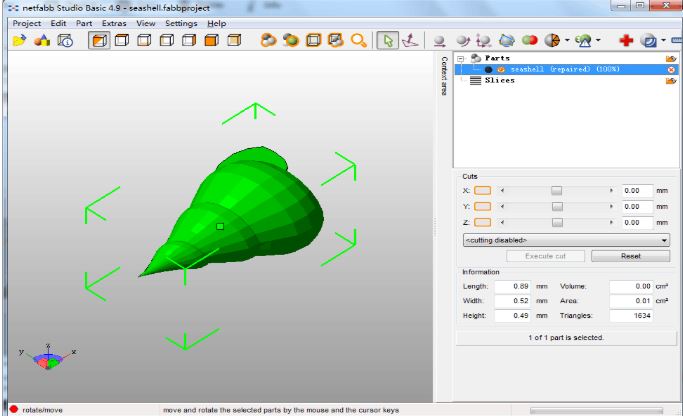
Task: Open the Extras menu
Action: pos(114,24)
